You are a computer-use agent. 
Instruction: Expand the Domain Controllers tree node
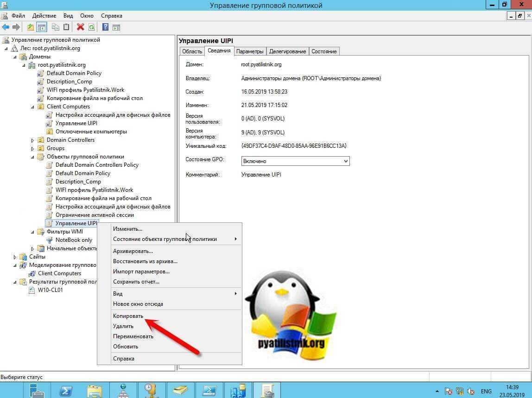[x=32, y=140]
